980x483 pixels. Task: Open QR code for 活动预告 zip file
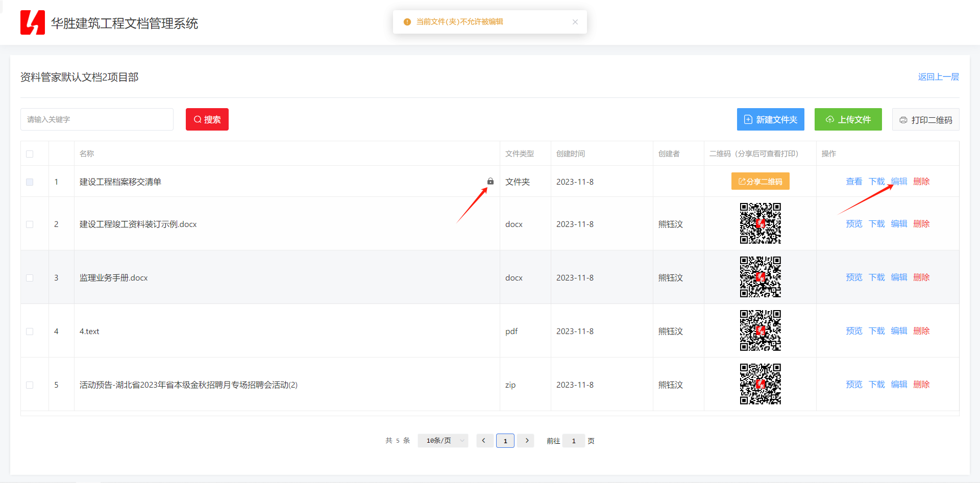tap(761, 384)
